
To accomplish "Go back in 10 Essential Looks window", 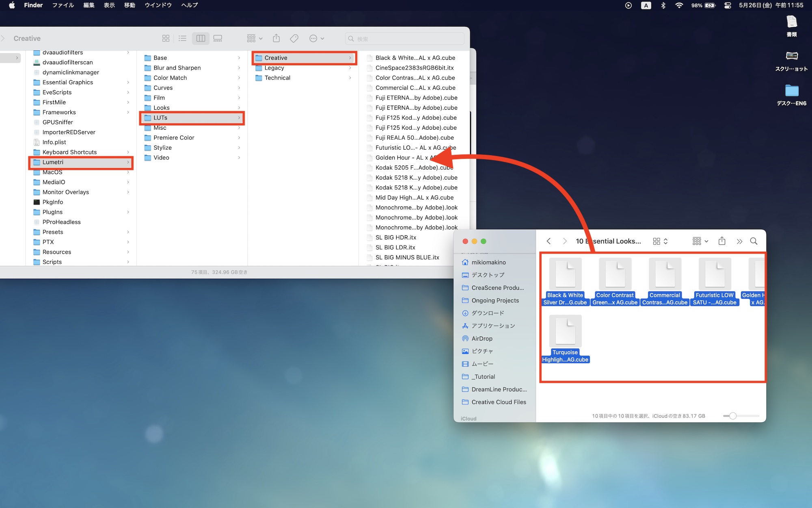I will (x=549, y=241).
